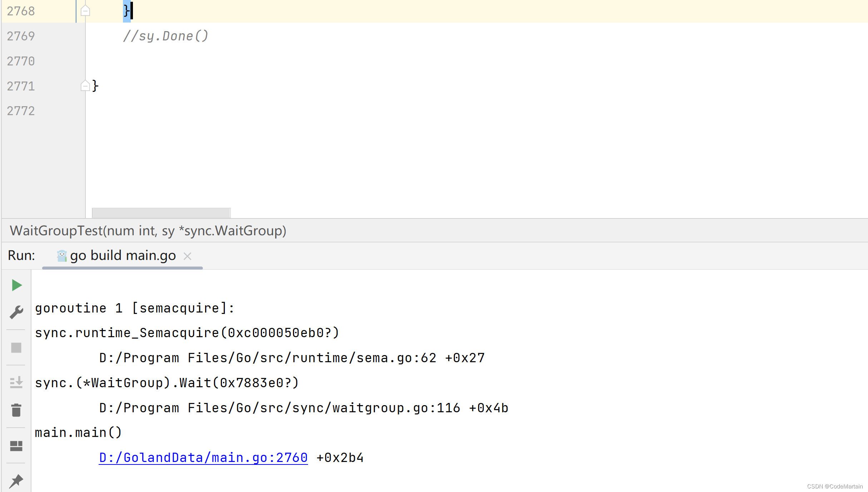This screenshot has height=492, width=868.
Task: Click line number 2770 in the gutter
Action: pyautogui.click(x=21, y=61)
